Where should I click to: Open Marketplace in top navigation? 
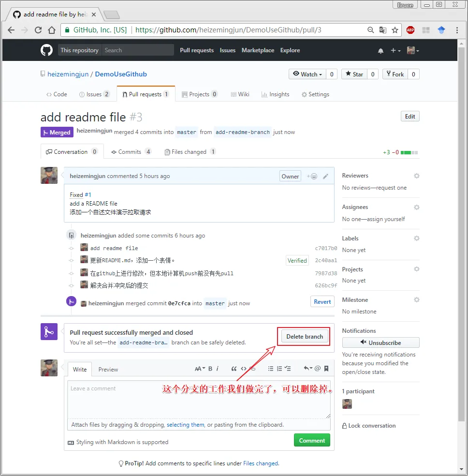(258, 50)
